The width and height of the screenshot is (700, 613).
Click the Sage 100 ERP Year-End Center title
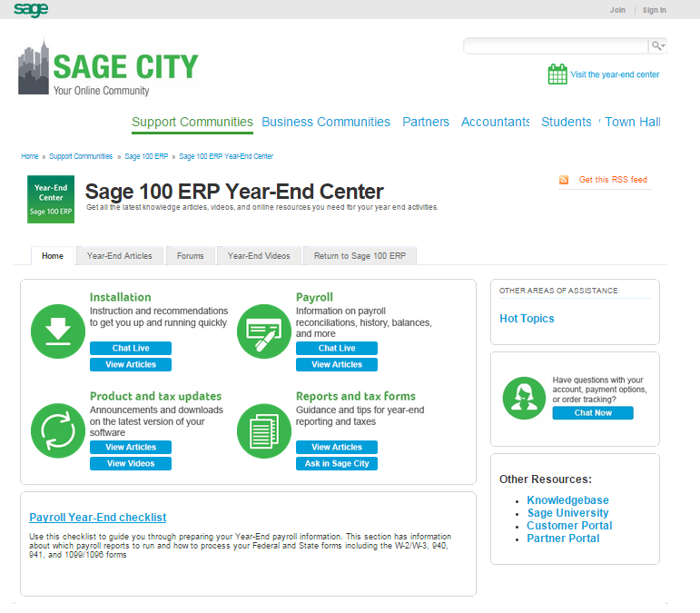tap(234, 192)
